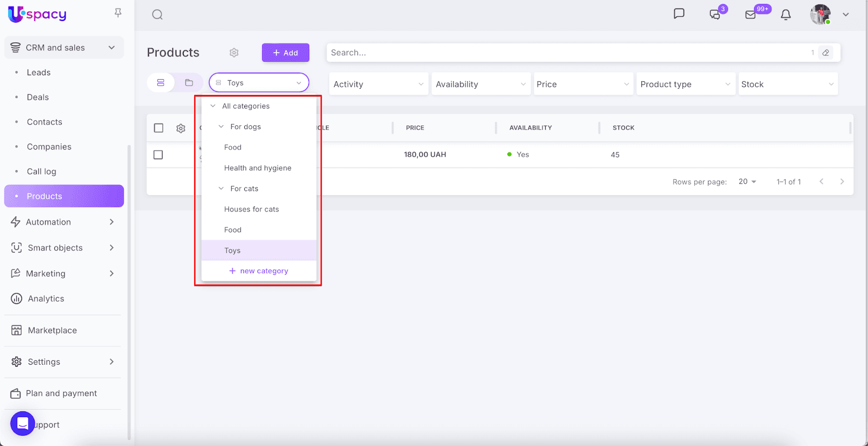Open Products settings gear beside the title
Screen dimensions: 868x446
(234, 53)
